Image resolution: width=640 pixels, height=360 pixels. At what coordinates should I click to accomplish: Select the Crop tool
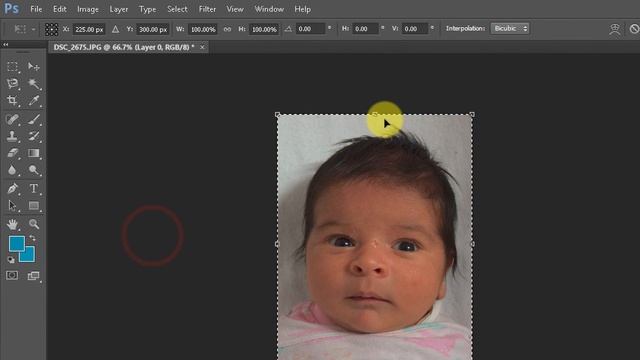pos(12,101)
